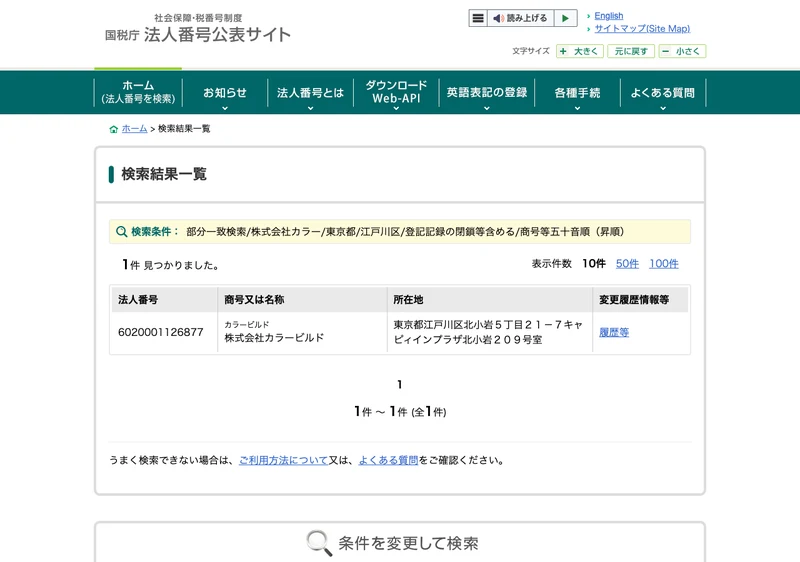The width and height of the screenshot is (800, 562).
Task: Switch site to English
Action: 609,16
